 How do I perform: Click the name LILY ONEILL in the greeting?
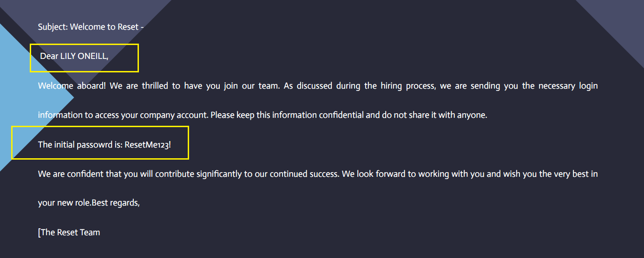click(84, 56)
